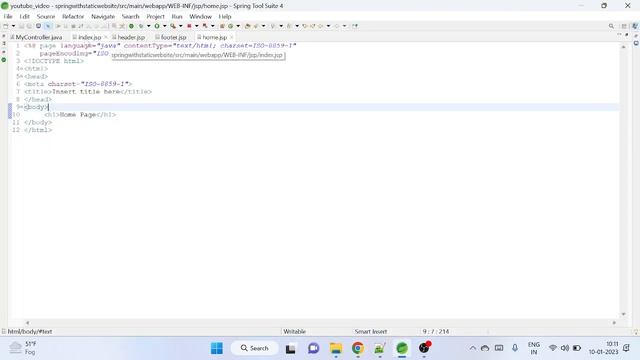Viewport: 640px width, 360px height.
Task: Open the Edit menu
Action: click(x=24, y=16)
